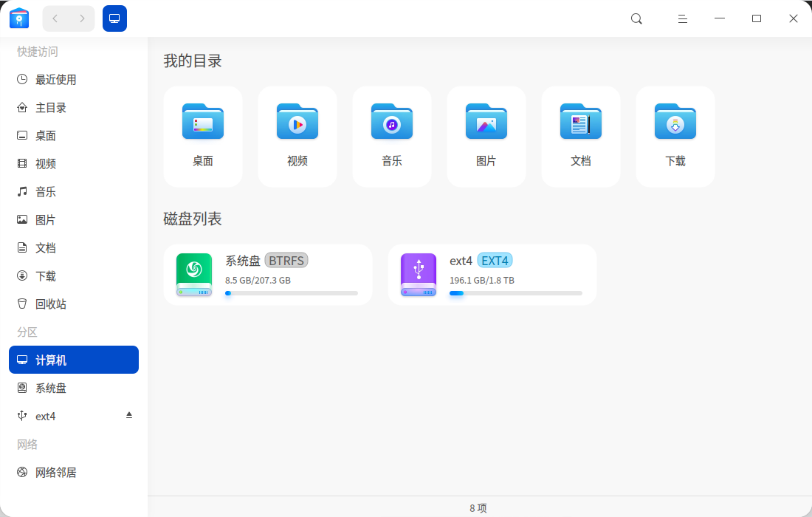This screenshot has width=812, height=517.
Task: Go back with the left arrow
Action: pyautogui.click(x=55, y=18)
